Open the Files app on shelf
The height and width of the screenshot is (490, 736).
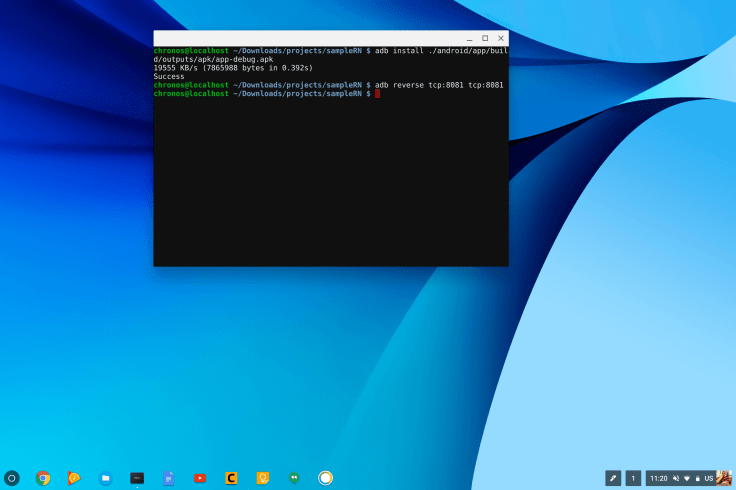click(105, 478)
